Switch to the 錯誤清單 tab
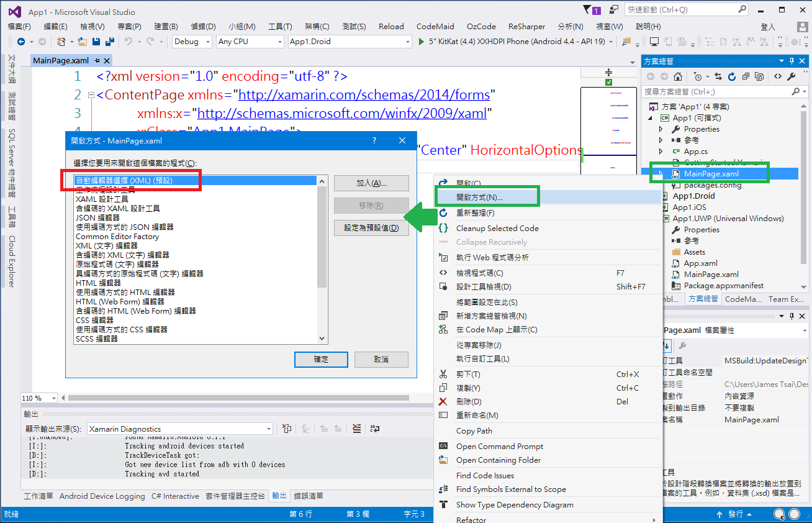The width and height of the screenshot is (812, 523). point(309,496)
